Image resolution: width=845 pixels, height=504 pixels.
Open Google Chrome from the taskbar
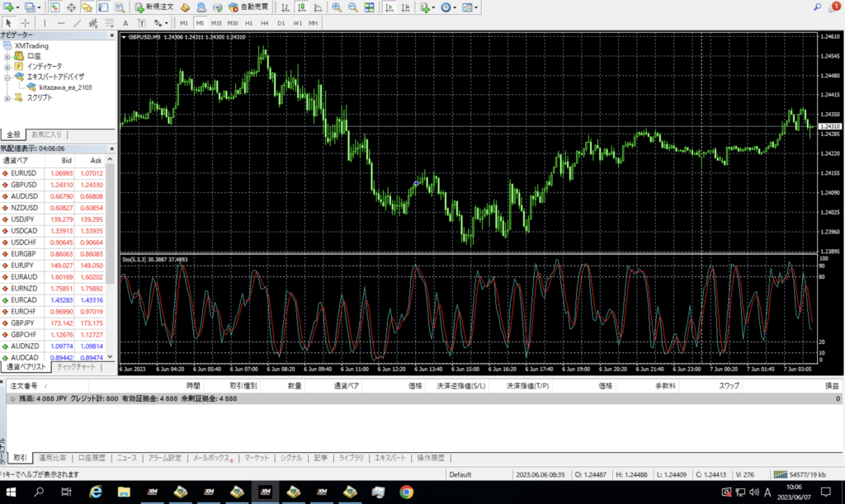coord(406,492)
